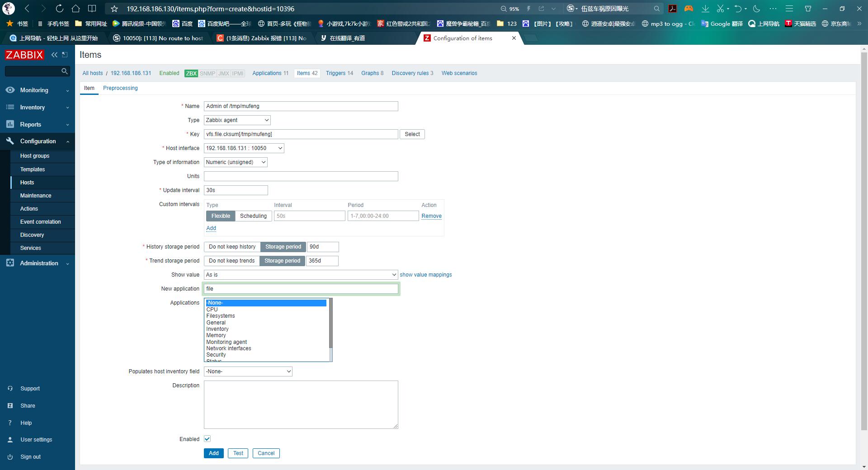Click the Units input field
This screenshot has height=470, width=868.
pos(301,176)
